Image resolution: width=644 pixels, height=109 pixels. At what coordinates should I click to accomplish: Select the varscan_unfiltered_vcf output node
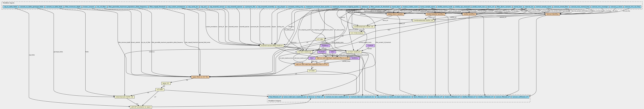coord(520,97)
